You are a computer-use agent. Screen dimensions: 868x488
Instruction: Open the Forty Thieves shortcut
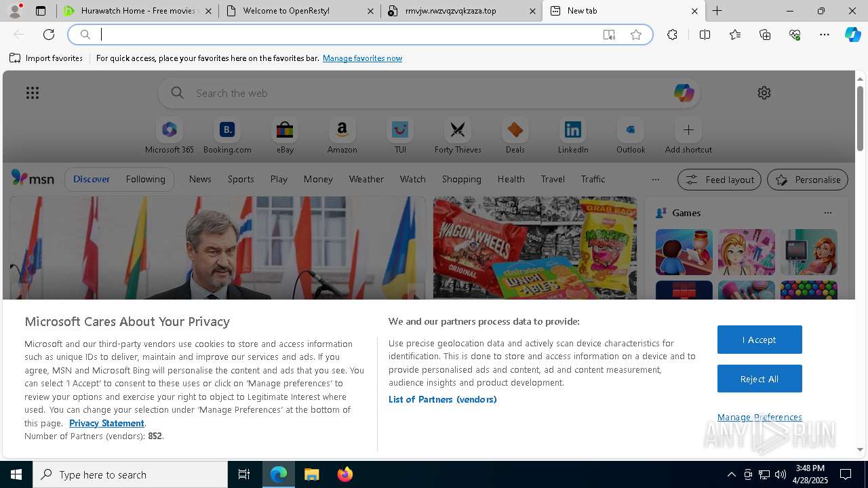coord(458,136)
